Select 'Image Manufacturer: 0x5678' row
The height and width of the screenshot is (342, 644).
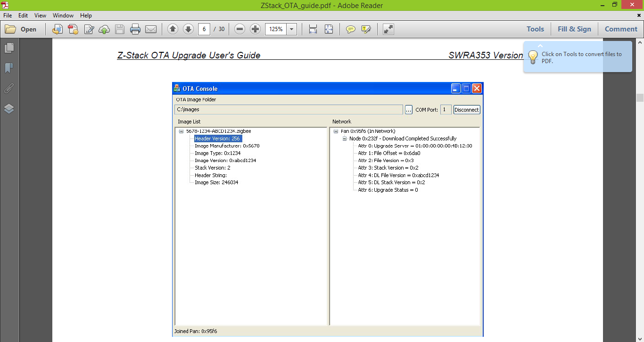pyautogui.click(x=227, y=146)
